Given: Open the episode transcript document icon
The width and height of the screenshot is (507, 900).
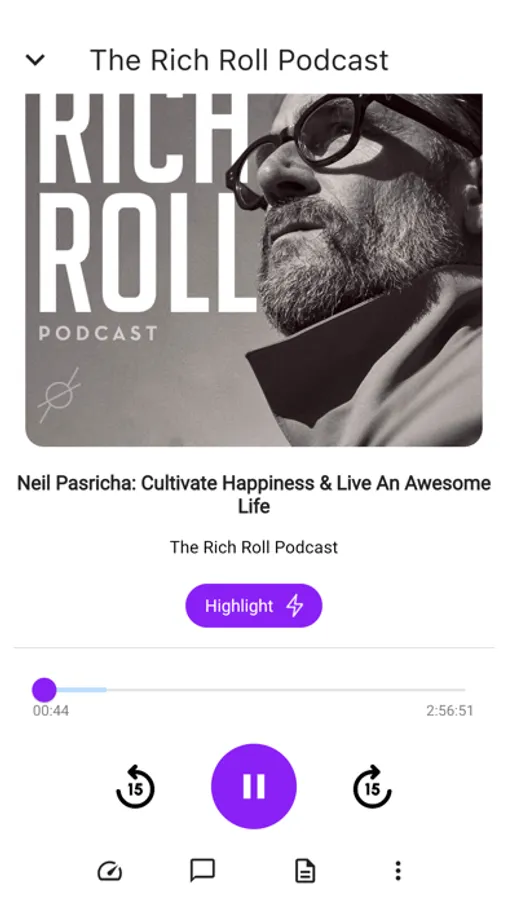Looking at the screenshot, I should (305, 871).
